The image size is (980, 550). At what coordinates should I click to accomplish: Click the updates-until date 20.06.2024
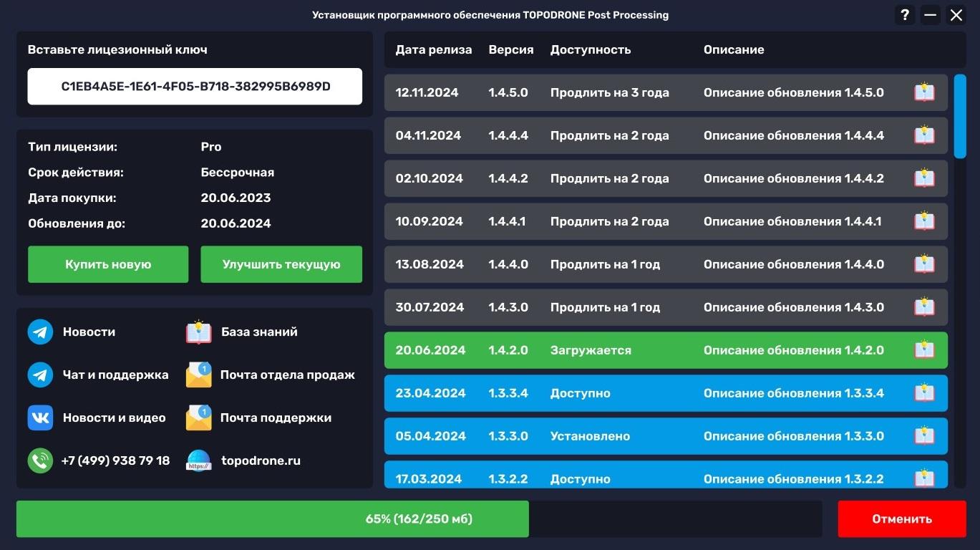[236, 223]
